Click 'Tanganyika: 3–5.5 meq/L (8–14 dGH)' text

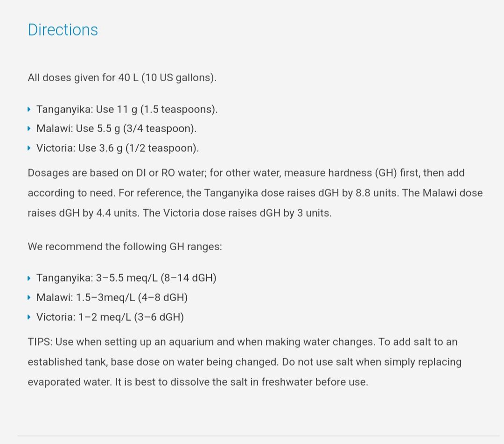click(x=126, y=278)
